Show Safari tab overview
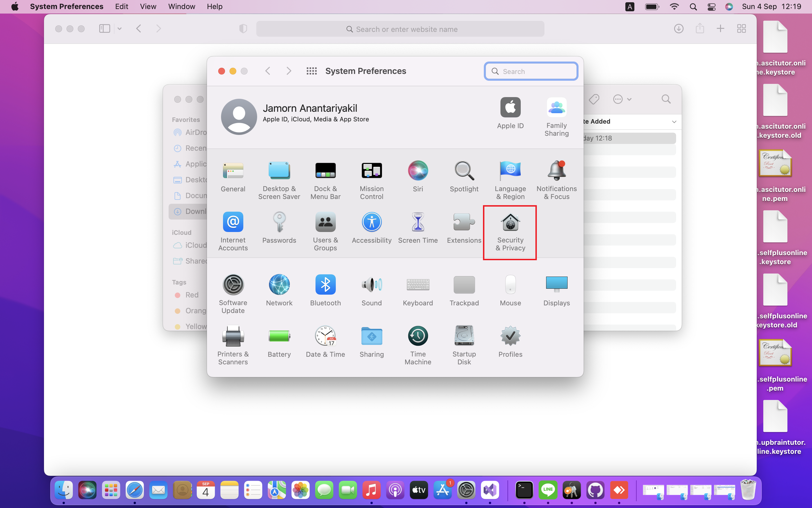Image resolution: width=812 pixels, height=508 pixels. (x=742, y=29)
